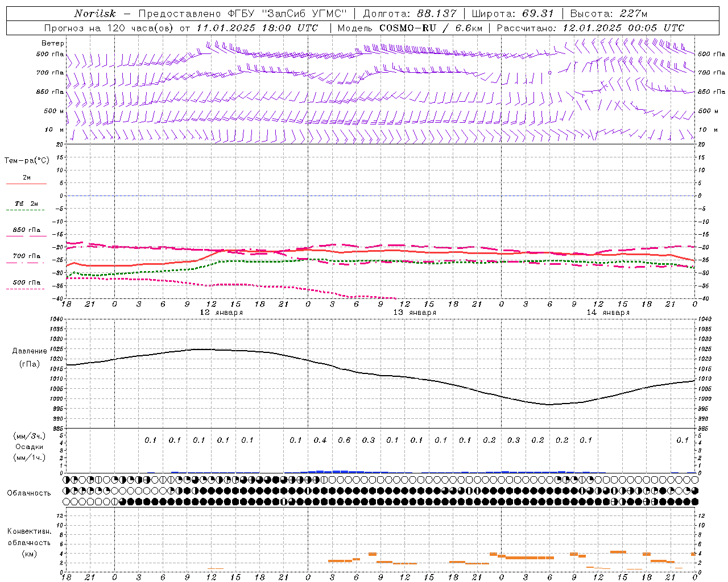Screen dimensions: 728x582
Task: Click the "(мм/1ч.)" precipitation unit label
Action: tap(30, 458)
